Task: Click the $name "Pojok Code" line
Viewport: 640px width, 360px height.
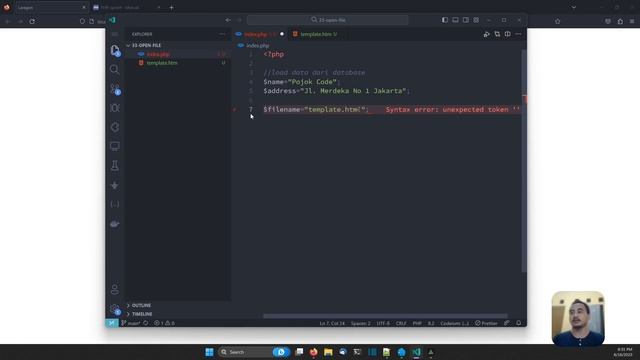Action: 302,82
